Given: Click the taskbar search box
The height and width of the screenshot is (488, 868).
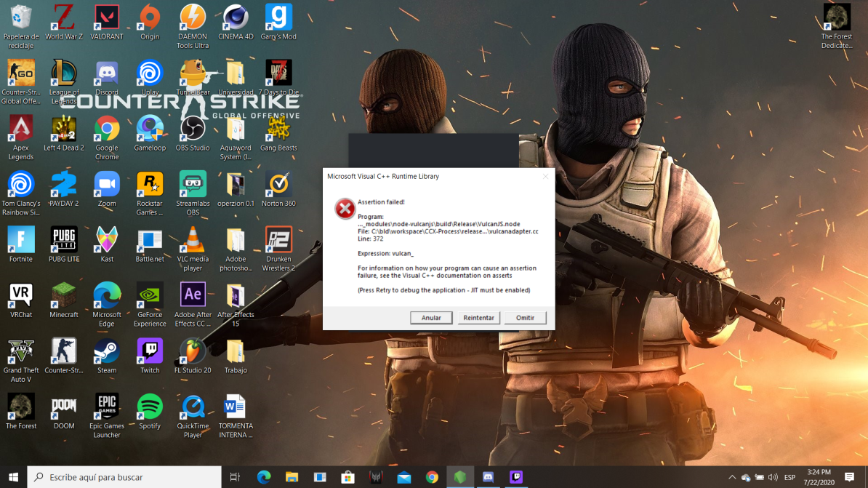Looking at the screenshot, I should (124, 477).
